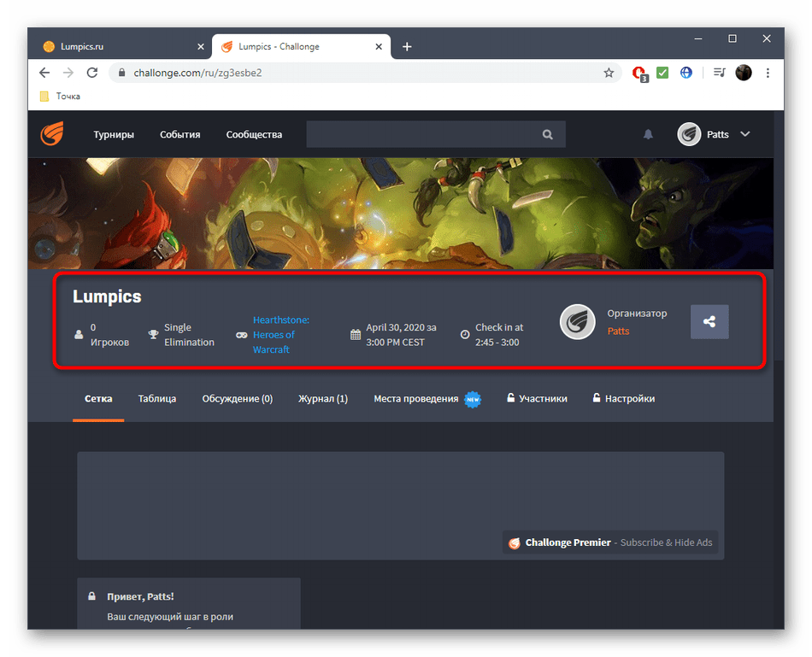Image resolution: width=812 pixels, height=657 pixels.
Task: Open Patts profile avatar in navbar
Action: 689,135
